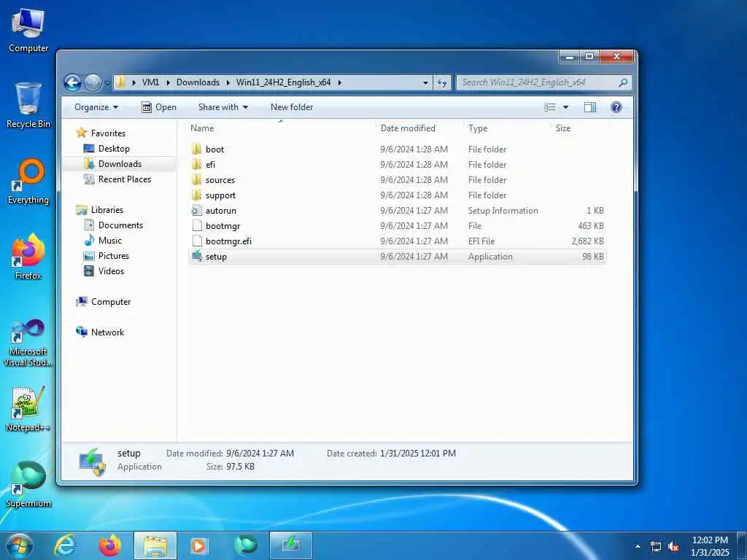Open the Organize menu
747x560 pixels.
96,107
